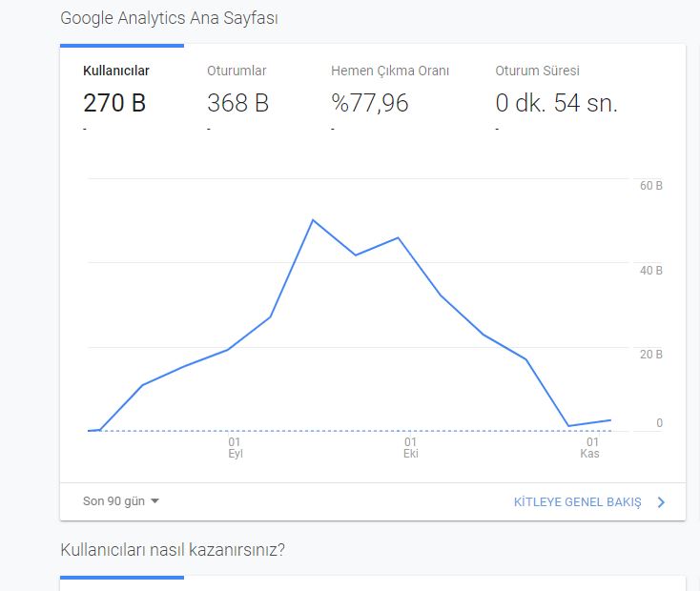Open the KİTLEYE GENEL BAKIŞ report link

[577, 502]
